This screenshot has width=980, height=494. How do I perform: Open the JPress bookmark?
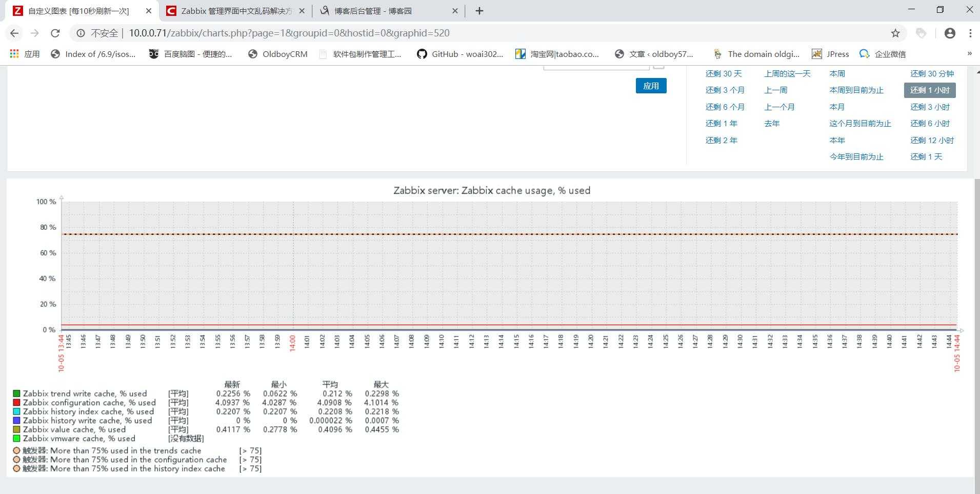830,54
